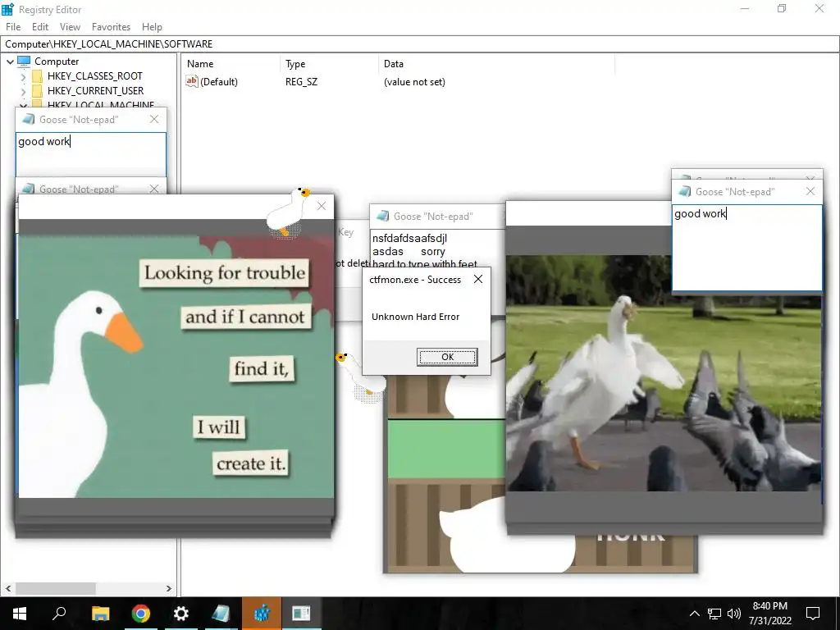Image resolution: width=840 pixels, height=630 pixels.
Task: Click the middle Not-epad text with 'sorry'
Action: (433, 251)
